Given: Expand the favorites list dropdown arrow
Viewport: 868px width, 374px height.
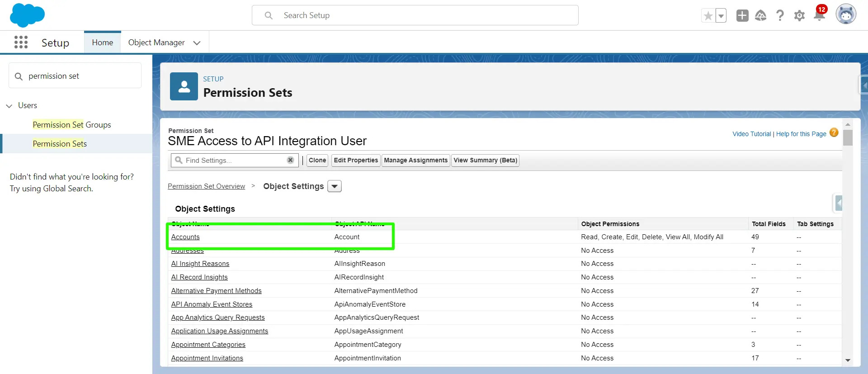Looking at the screenshot, I should coord(721,16).
